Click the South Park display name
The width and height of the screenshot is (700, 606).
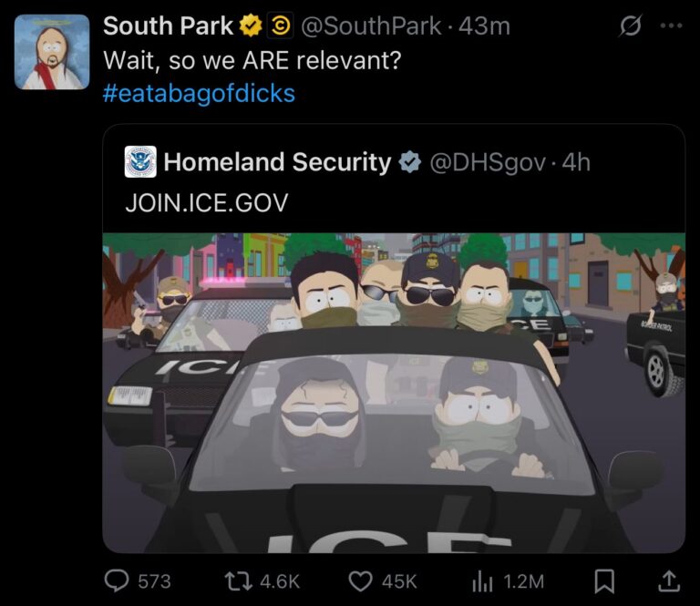coord(169,26)
